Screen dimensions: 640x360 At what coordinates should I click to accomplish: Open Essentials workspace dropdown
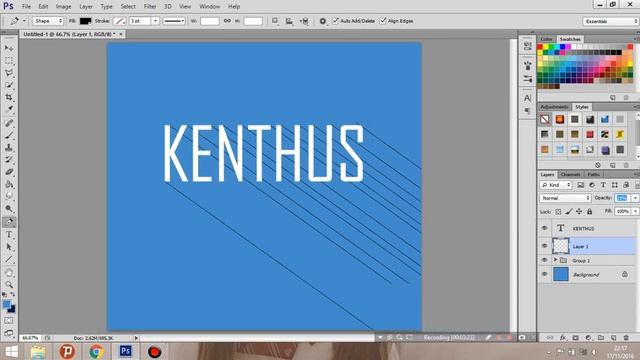[610, 21]
